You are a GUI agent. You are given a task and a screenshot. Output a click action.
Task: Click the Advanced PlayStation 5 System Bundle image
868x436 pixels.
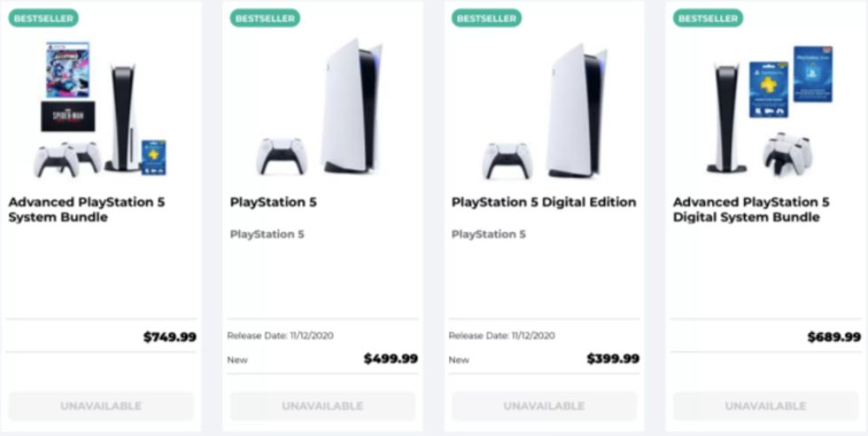101,110
